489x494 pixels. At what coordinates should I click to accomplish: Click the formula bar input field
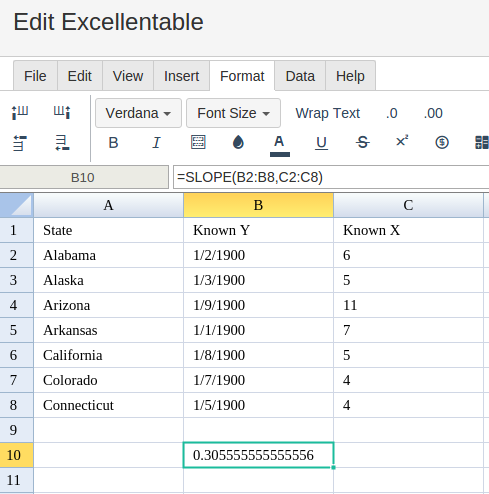click(x=331, y=177)
